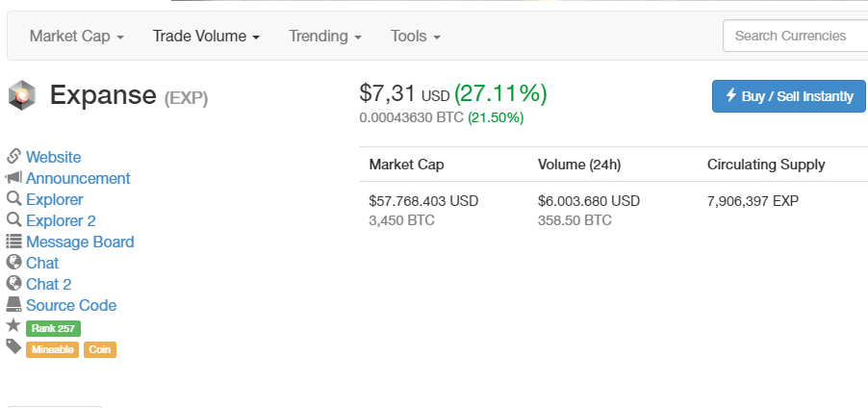Image resolution: width=868 pixels, height=408 pixels.
Task: Open the Trending dropdown menu
Action: 324,37
